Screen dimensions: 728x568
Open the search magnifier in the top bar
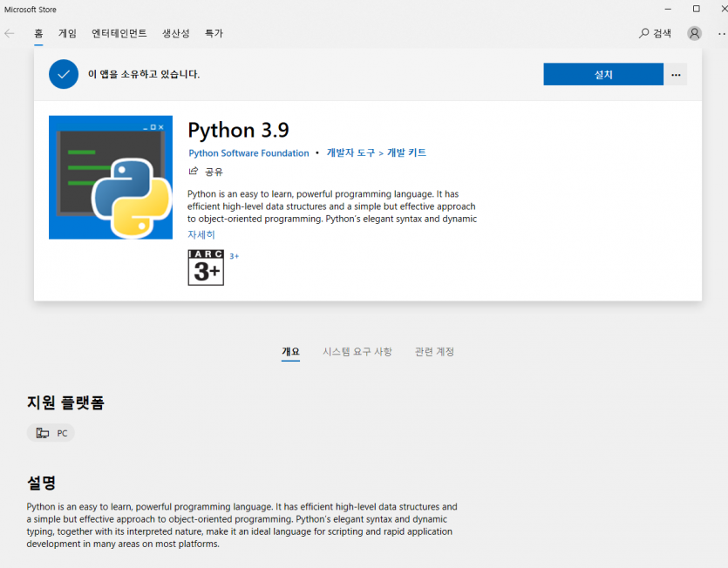click(x=643, y=33)
